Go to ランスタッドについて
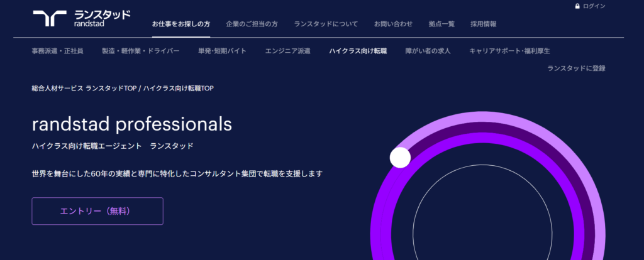The width and height of the screenshot is (644, 260). click(326, 24)
